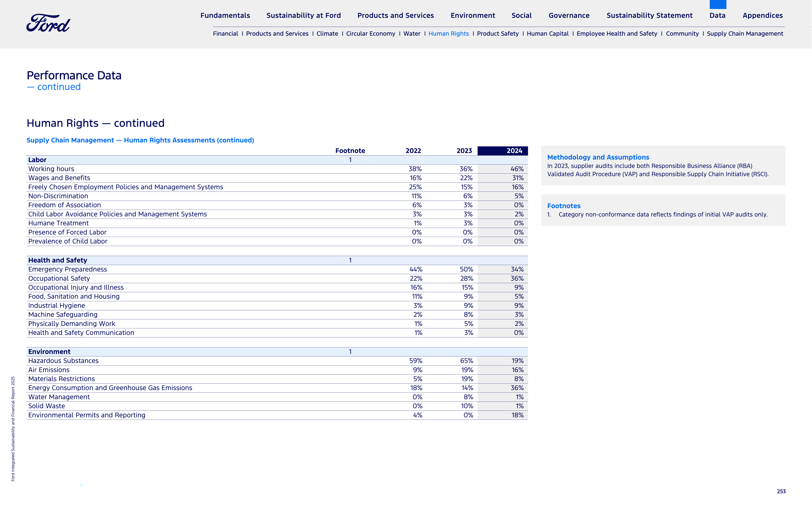Click Food, Sanitation and Housing row label
Viewport: 812px width, 508px height.
(74, 297)
